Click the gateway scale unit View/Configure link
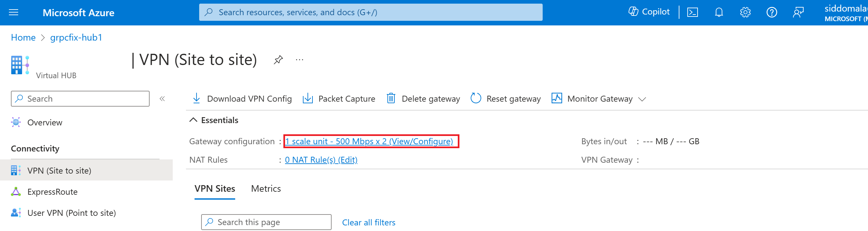Image resolution: width=868 pixels, height=231 pixels. pos(369,142)
